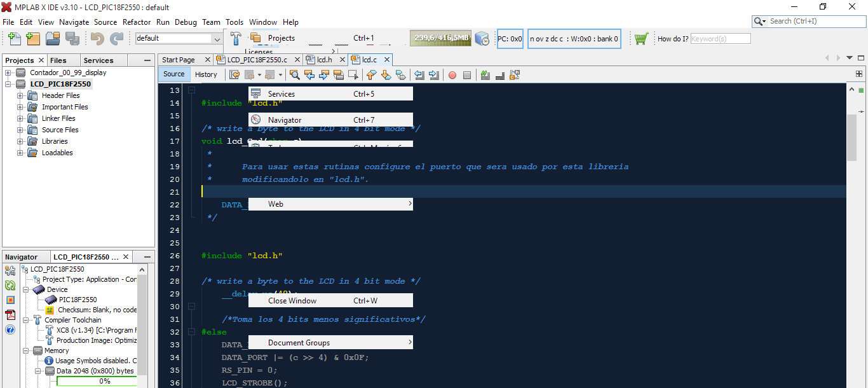This screenshot has width=868, height=388.
Task: Collapse the Memory node in dashboard
Action: 26,350
